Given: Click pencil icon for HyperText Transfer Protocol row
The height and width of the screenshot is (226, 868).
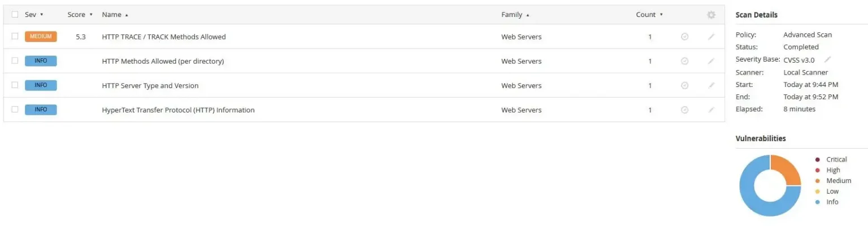Looking at the screenshot, I should tap(711, 110).
